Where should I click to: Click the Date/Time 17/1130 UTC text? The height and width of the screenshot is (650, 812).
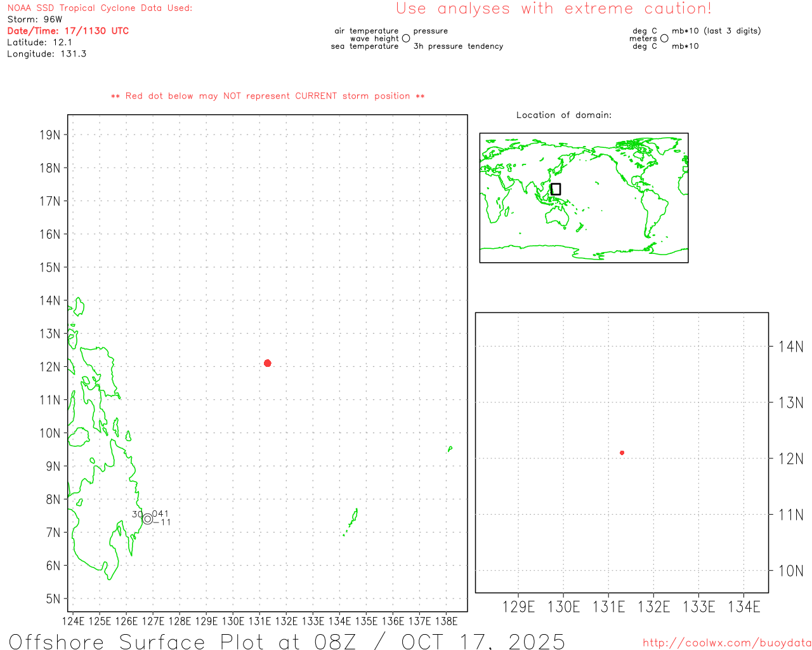68,30
